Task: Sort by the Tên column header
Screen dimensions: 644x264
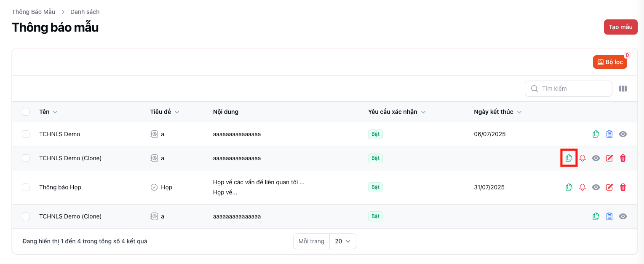Action: pos(48,112)
